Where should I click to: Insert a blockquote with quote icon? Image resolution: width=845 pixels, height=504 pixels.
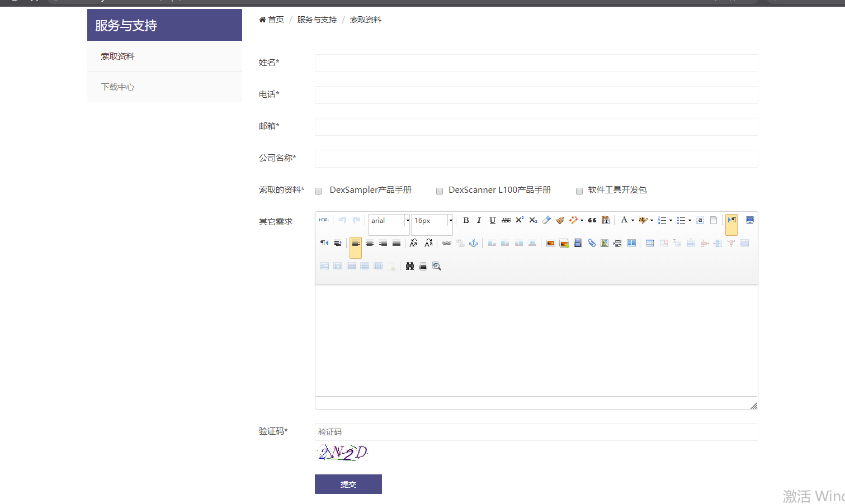point(592,220)
